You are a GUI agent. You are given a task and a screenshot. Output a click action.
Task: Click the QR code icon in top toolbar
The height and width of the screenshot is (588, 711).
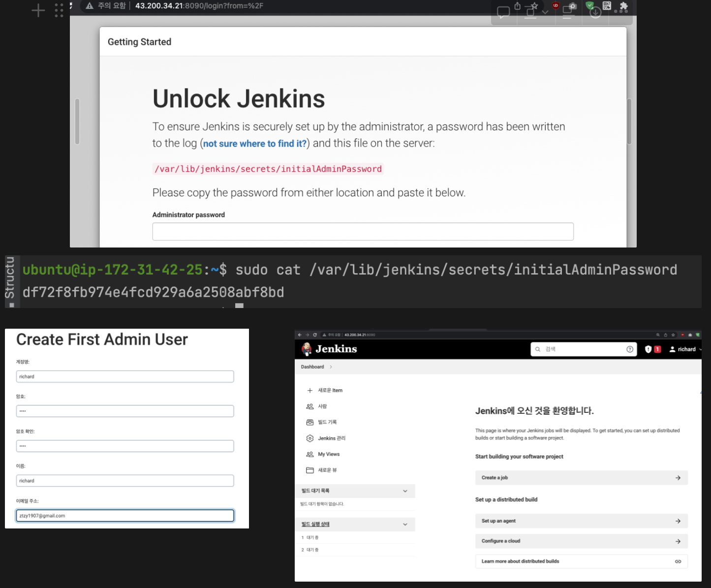[607, 5]
